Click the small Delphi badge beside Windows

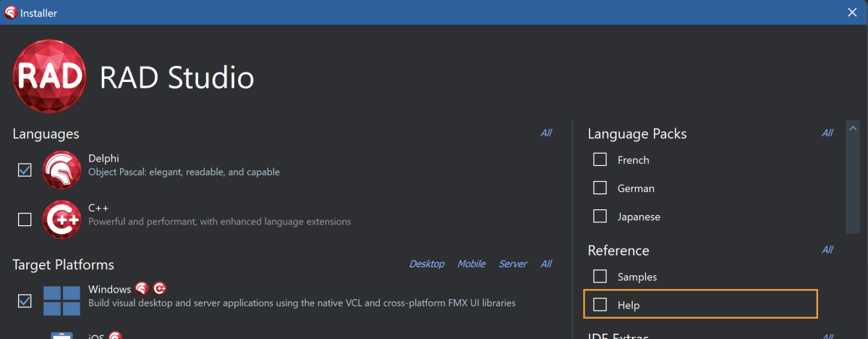coord(142,288)
